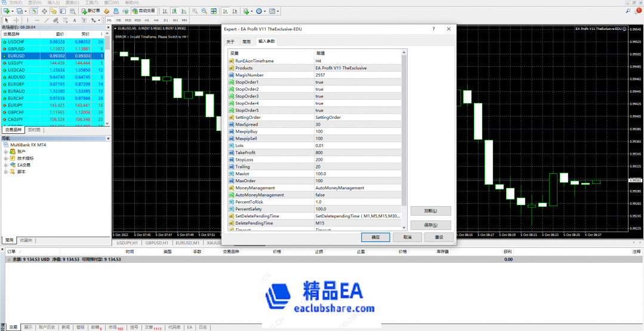Click the zoom out magnifier icon
The image size is (644, 331).
[204, 11]
